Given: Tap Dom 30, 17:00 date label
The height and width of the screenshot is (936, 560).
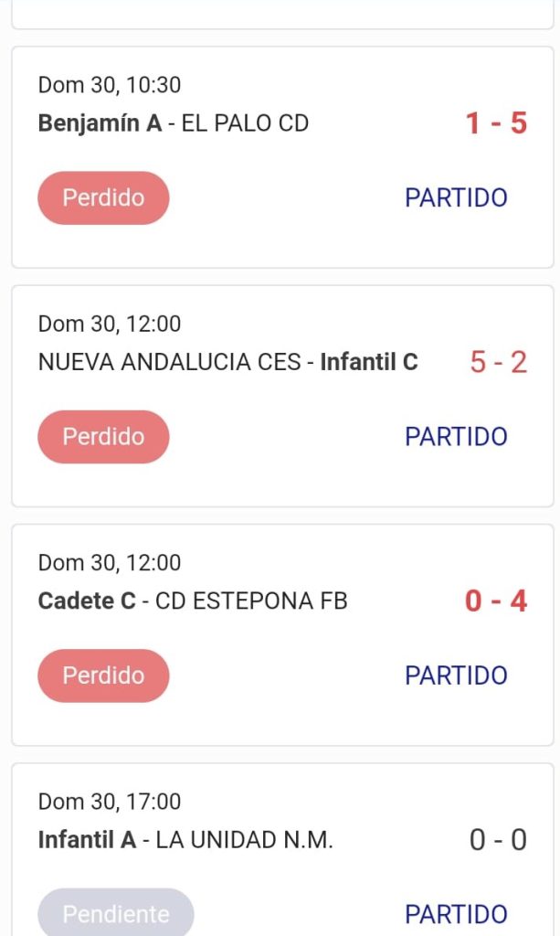Looking at the screenshot, I should 109,801.
